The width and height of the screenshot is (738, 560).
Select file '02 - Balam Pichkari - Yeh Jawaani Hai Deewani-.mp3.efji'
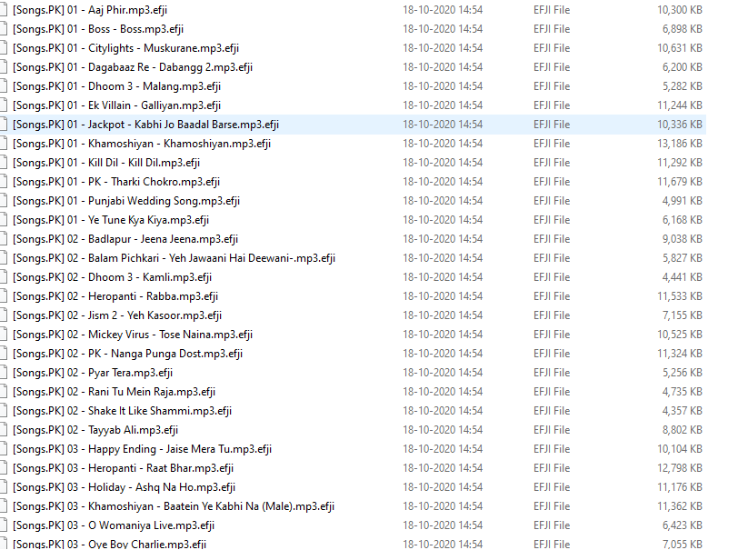tap(174, 258)
